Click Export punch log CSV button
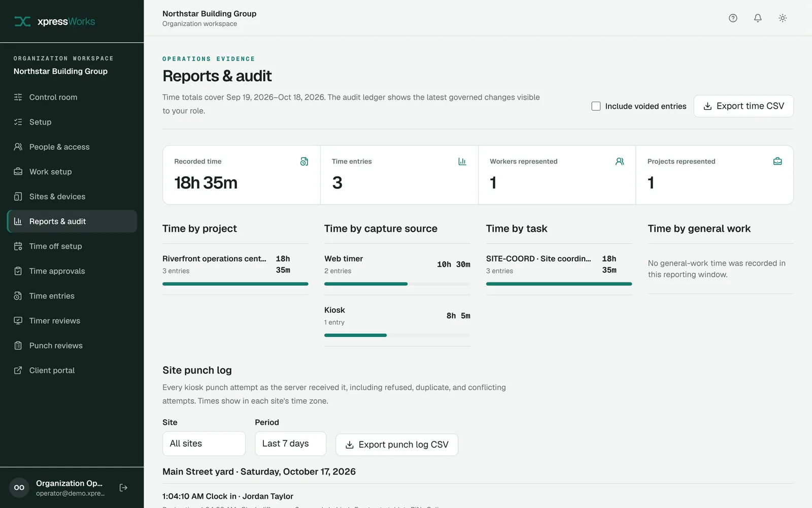This screenshot has height=508, width=812. (397, 444)
